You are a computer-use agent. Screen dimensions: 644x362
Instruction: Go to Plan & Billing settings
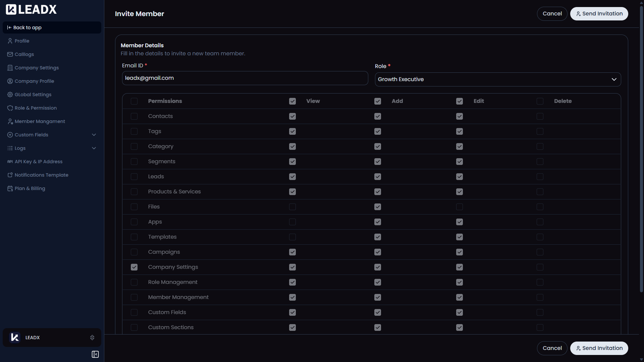tap(30, 188)
